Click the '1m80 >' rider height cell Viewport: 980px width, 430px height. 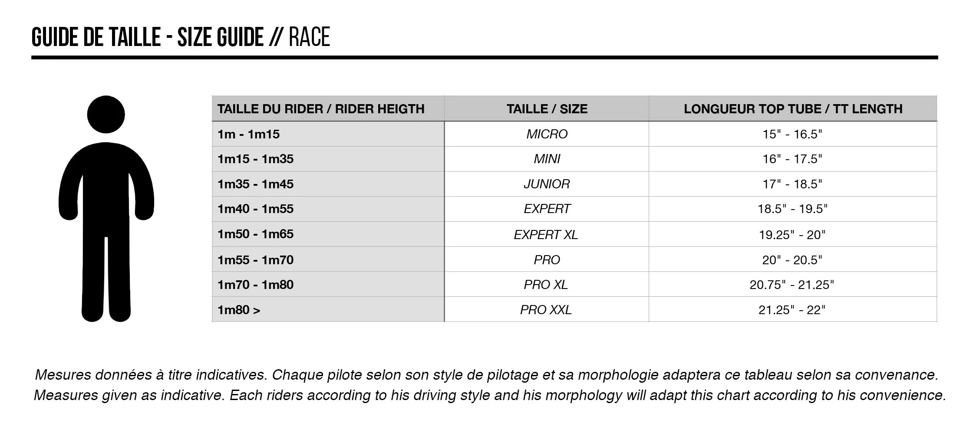click(239, 310)
